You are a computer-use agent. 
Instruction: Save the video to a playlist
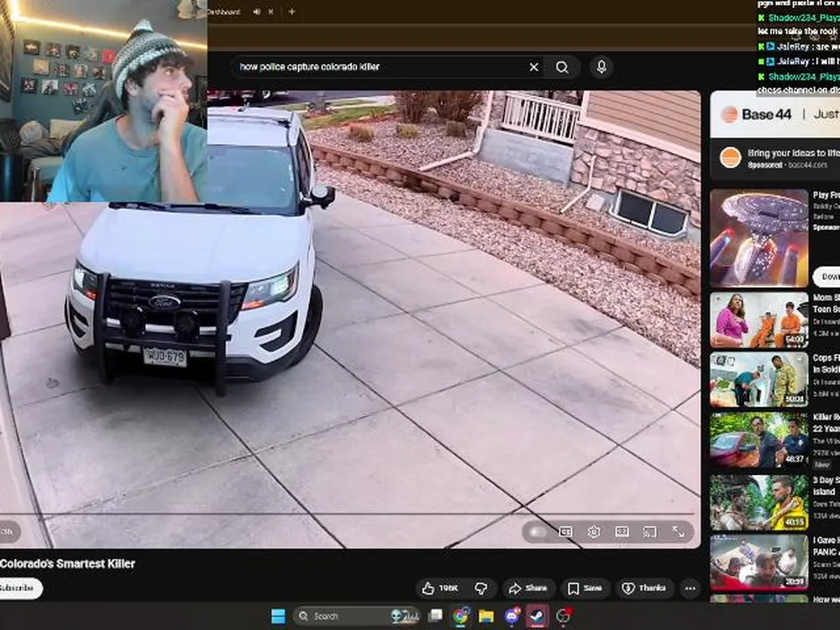(x=585, y=588)
